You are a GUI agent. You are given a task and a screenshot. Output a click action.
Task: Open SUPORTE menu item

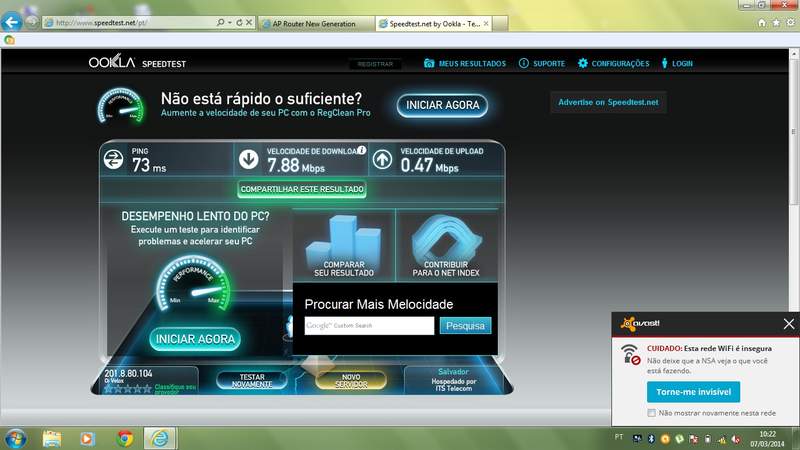[x=549, y=64]
